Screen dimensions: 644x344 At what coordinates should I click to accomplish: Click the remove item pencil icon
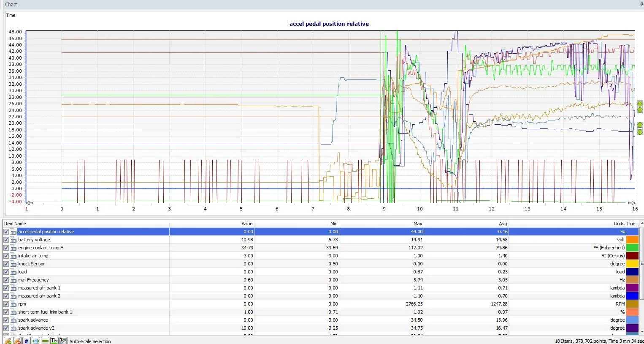[17, 341]
